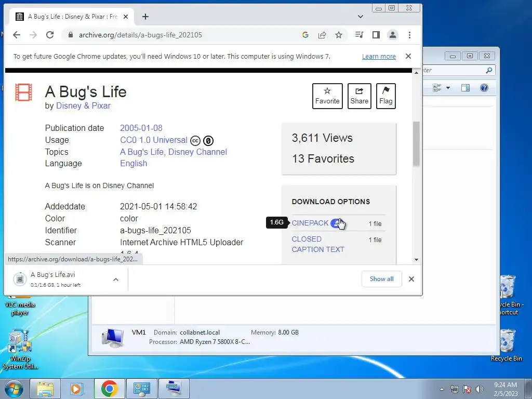Open media player taskbar icon
Viewport: 532px width, 399px height.
click(77, 389)
